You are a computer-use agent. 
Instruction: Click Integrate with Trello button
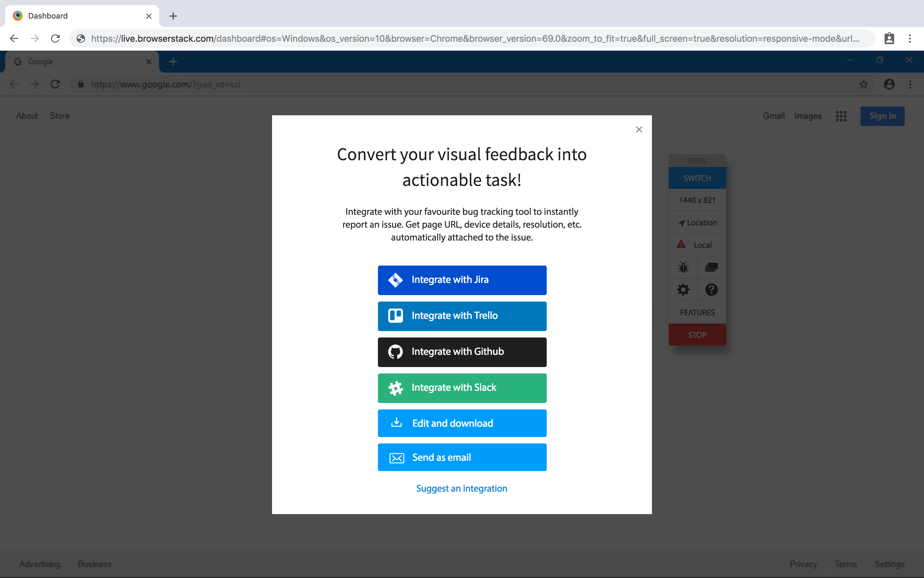click(x=462, y=316)
